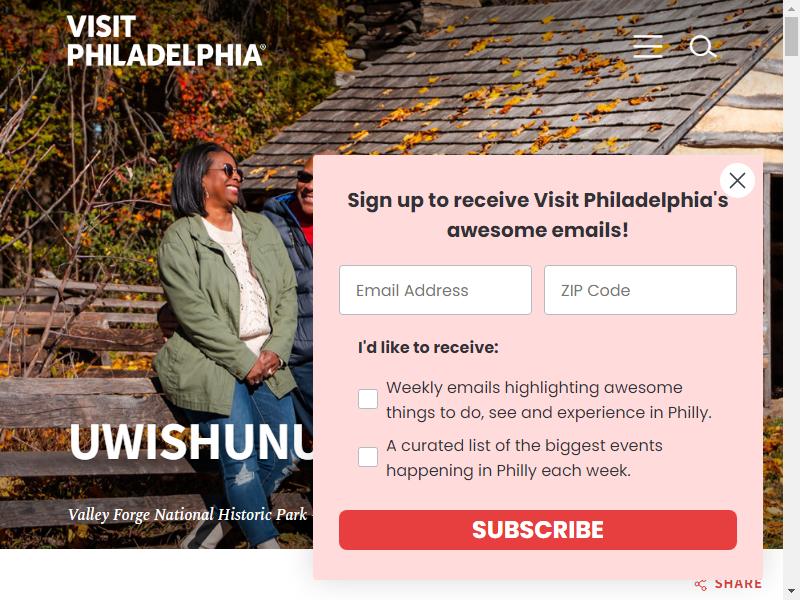Click the scrollbar down arrow
This screenshot has height=600, width=800.
coord(791,594)
